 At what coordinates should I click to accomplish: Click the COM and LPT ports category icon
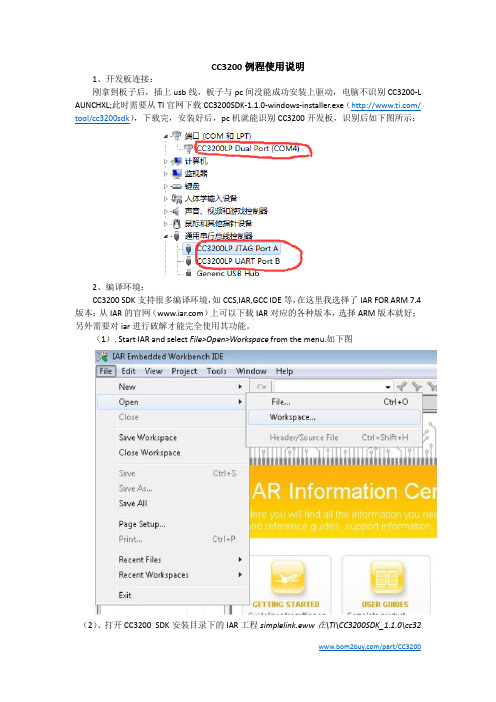[177, 136]
